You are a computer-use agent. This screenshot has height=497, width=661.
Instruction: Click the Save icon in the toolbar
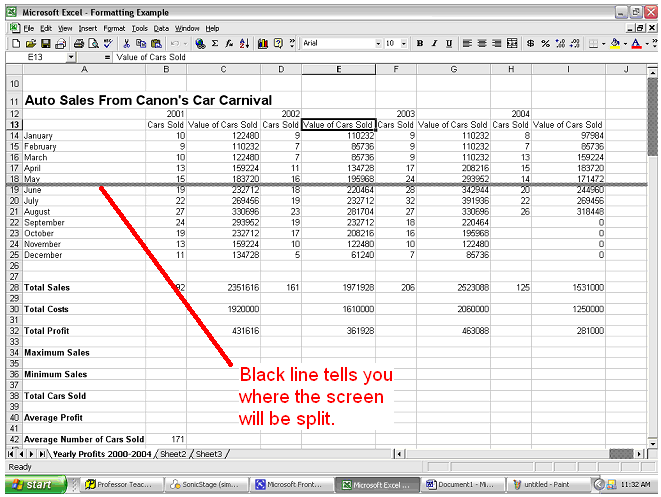pyautogui.click(x=46, y=44)
